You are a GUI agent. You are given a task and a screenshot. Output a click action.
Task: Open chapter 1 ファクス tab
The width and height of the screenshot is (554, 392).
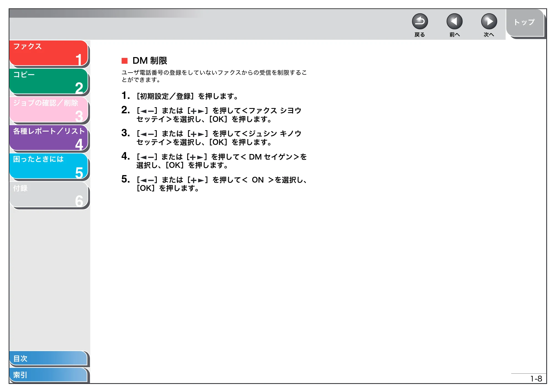tap(49, 53)
